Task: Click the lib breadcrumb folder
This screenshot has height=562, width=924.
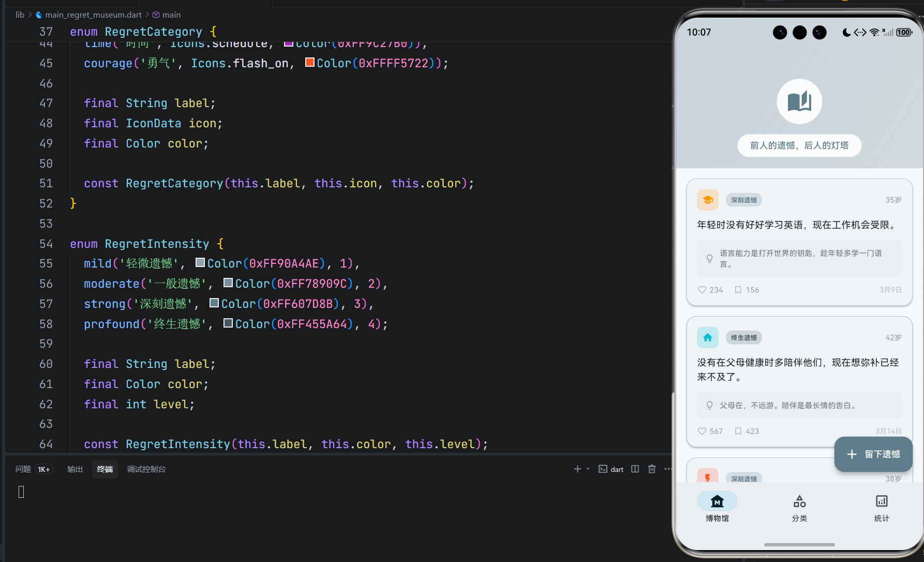Action: coord(20,14)
